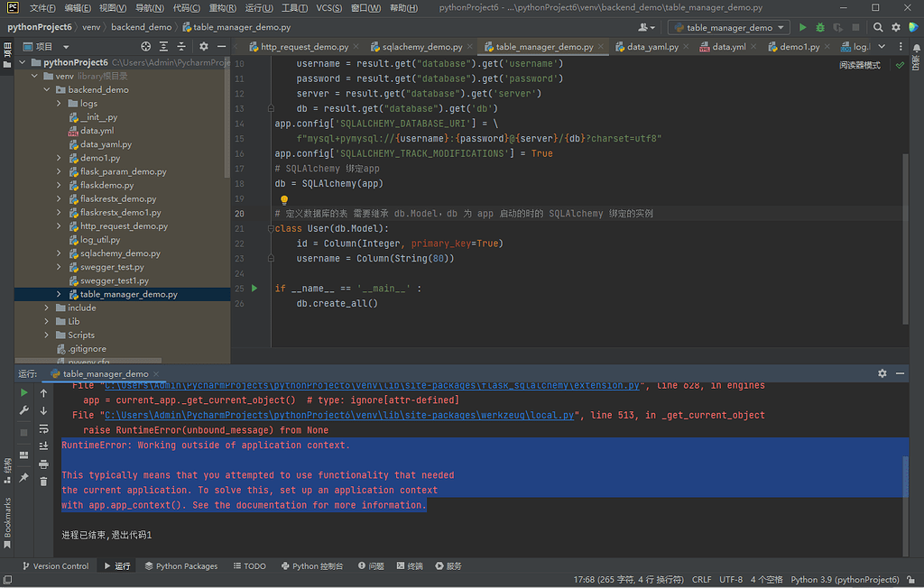The image size is (924, 588).
Task: Open tab list chevron dropdown
Action: click(882, 47)
